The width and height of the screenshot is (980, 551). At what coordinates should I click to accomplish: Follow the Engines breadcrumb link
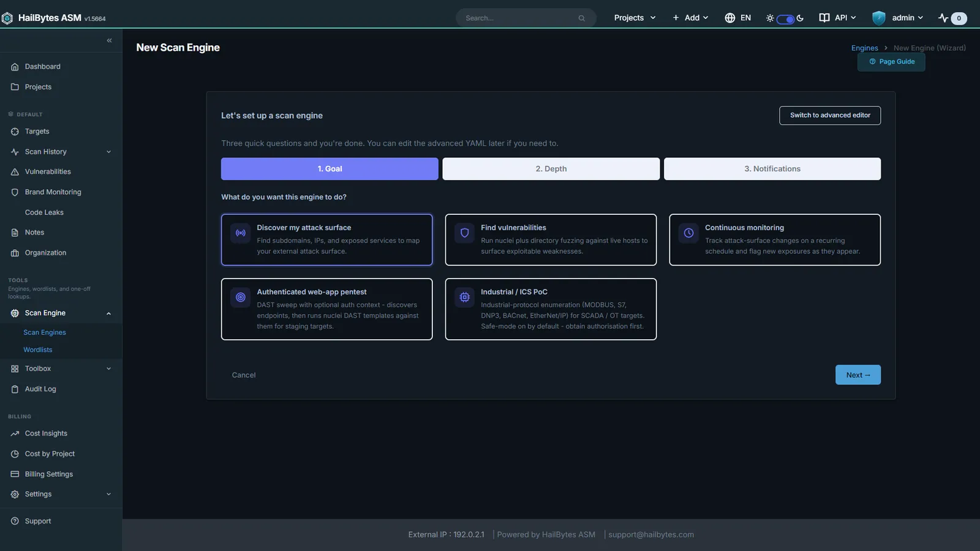click(865, 48)
